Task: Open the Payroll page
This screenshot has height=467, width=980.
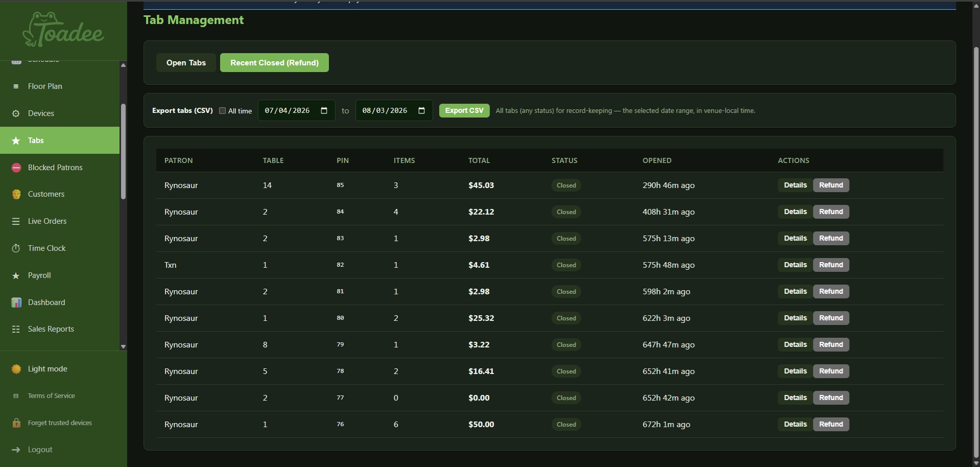Action: 60,275
